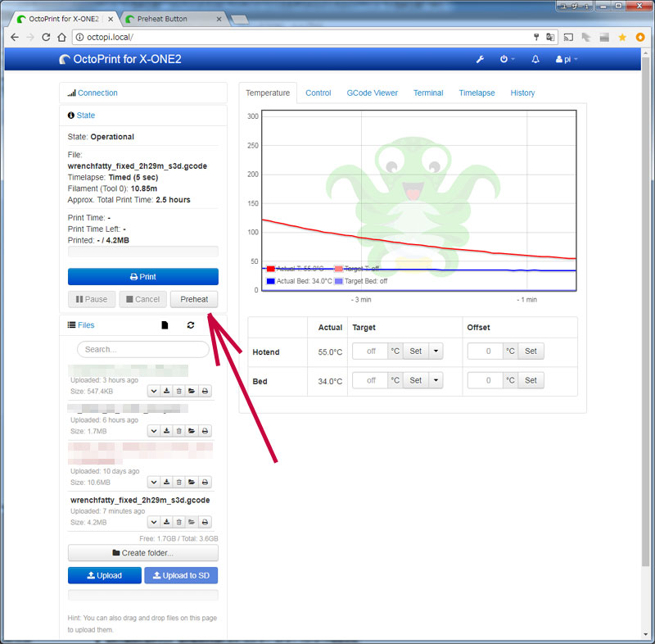
Task: Click the Bed offset input field
Action: (x=486, y=380)
